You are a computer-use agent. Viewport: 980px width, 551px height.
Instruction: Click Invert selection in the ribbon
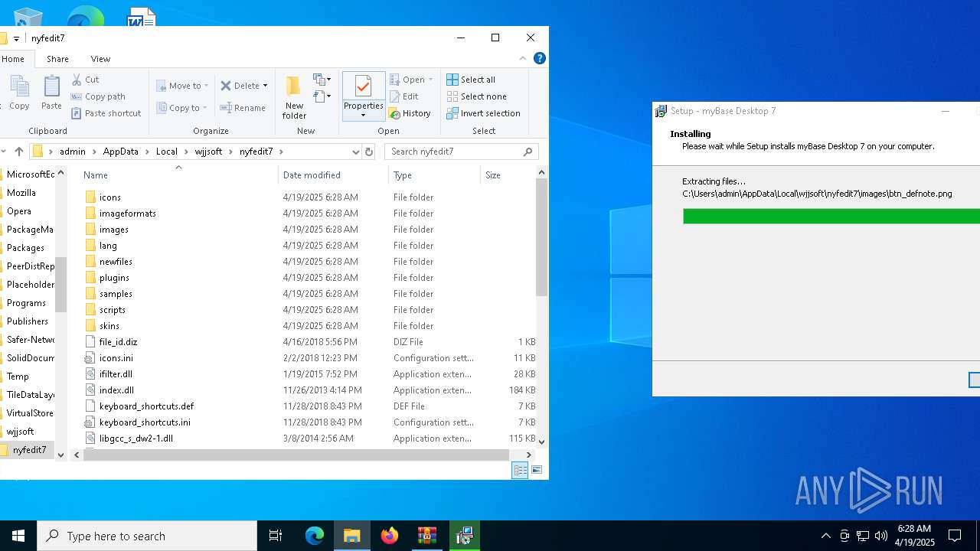click(x=483, y=113)
